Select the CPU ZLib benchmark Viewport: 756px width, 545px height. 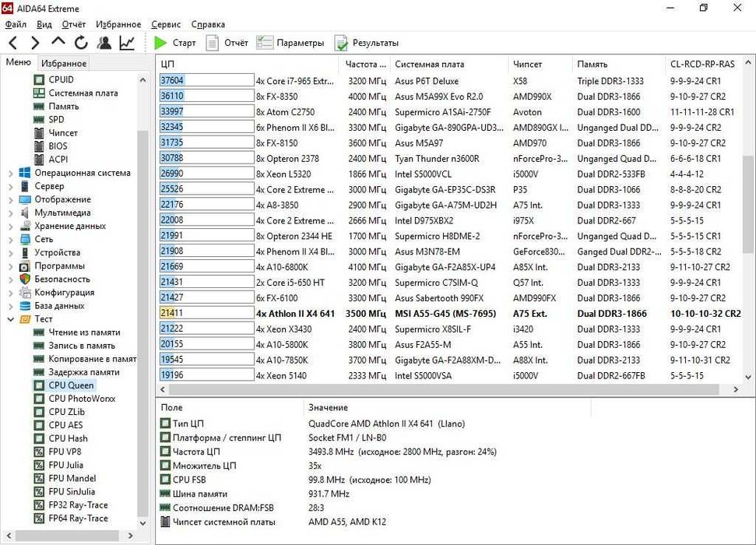tap(66, 412)
